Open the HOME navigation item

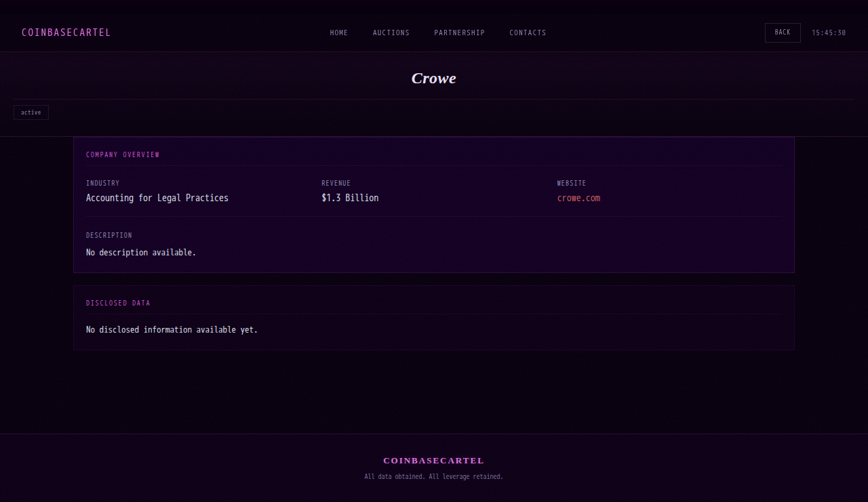(x=339, y=33)
